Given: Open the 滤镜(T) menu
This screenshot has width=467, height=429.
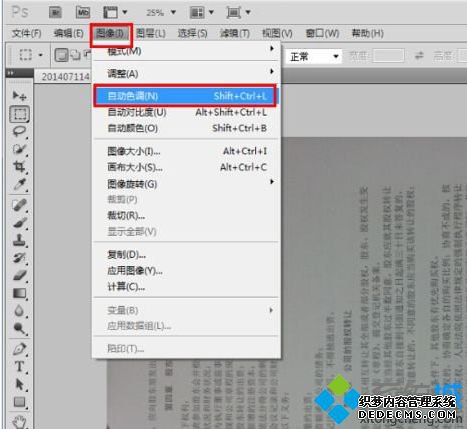Looking at the screenshot, I should 235,33.
